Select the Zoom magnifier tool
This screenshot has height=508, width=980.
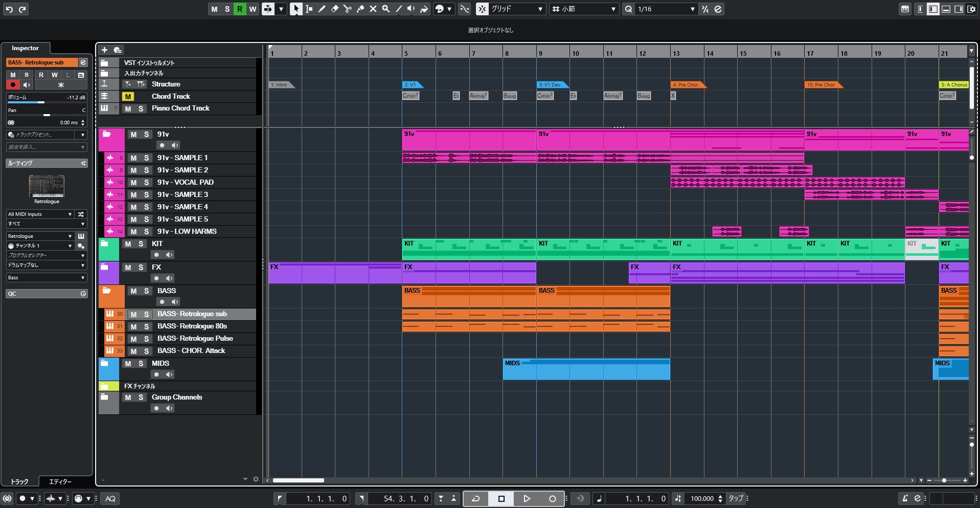pos(386,9)
